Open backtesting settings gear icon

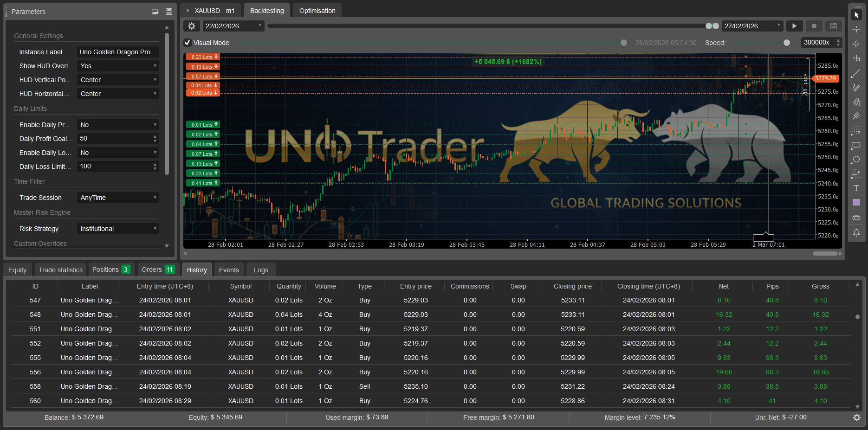click(x=192, y=26)
